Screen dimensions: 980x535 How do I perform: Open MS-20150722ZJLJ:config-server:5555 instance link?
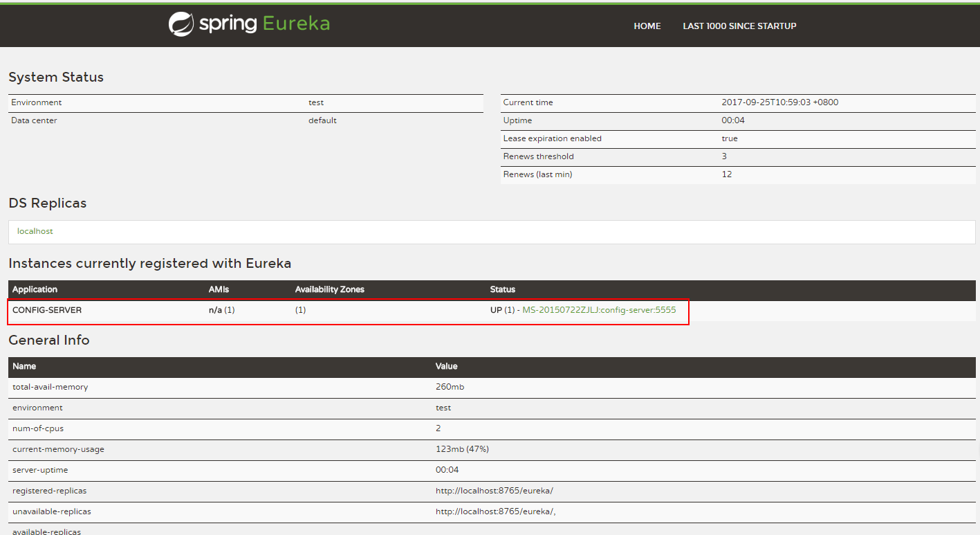[x=599, y=310]
